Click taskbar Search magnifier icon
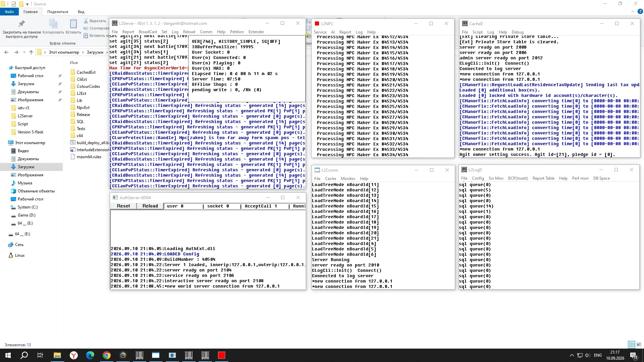This screenshot has height=362, width=644. [24, 355]
